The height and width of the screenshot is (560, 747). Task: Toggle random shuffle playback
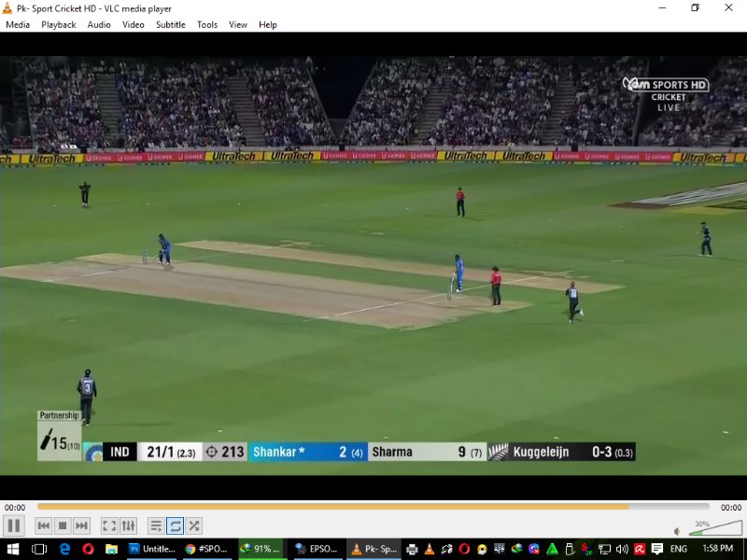(194, 526)
